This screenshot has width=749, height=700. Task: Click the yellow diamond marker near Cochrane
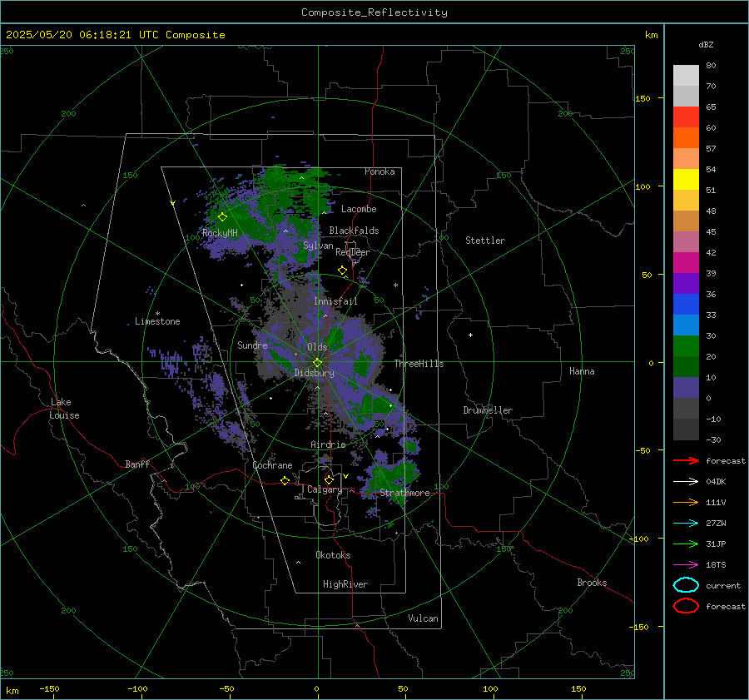coord(285,481)
